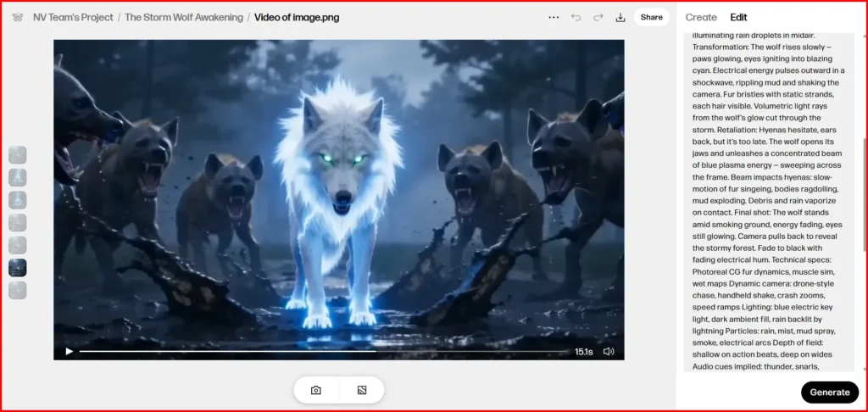The image size is (868, 412).
Task: Select the third thumbnail in left strip
Action: click(18, 200)
